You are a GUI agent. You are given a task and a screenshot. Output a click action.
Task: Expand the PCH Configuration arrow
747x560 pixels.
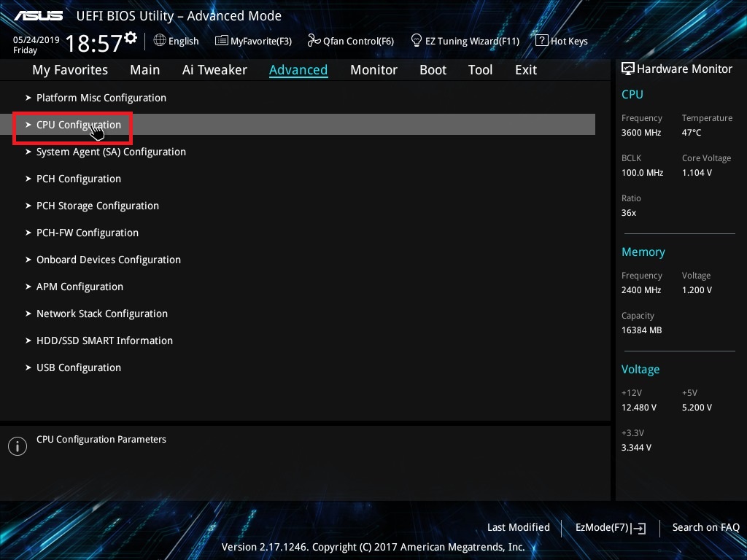(x=28, y=179)
